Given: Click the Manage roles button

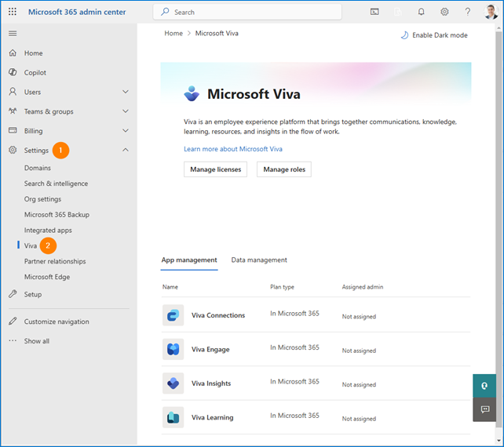Looking at the screenshot, I should coord(284,169).
